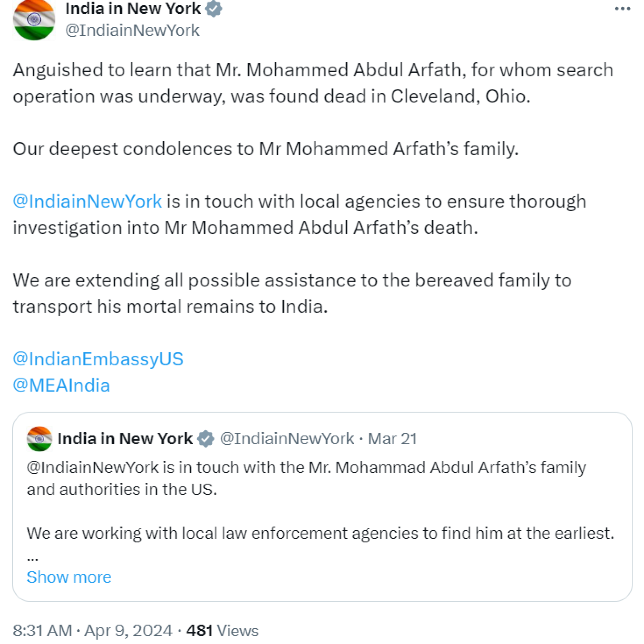This screenshot has width=644, height=644.
Task: Click the flag avatar in the quoted tweet
Action: point(39,439)
